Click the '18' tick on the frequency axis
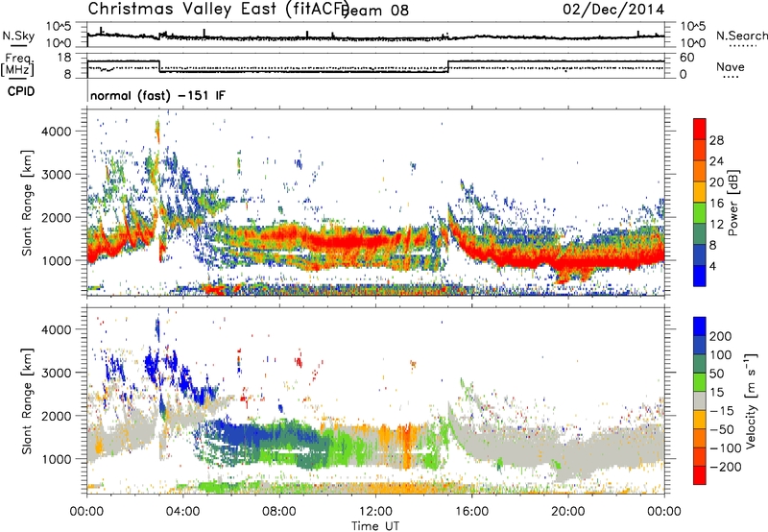Screen dimensions: 768x532 pyautogui.click(x=64, y=58)
